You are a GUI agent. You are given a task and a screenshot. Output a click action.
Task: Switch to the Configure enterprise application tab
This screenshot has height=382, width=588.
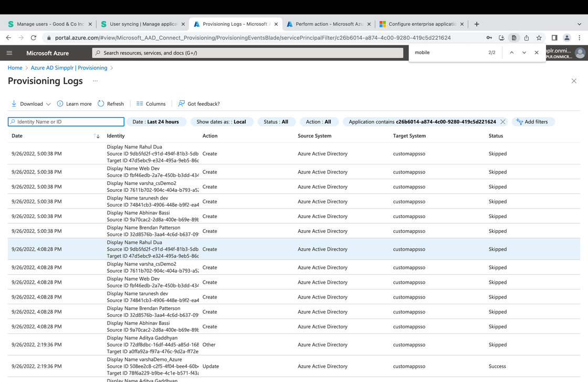[422, 24]
